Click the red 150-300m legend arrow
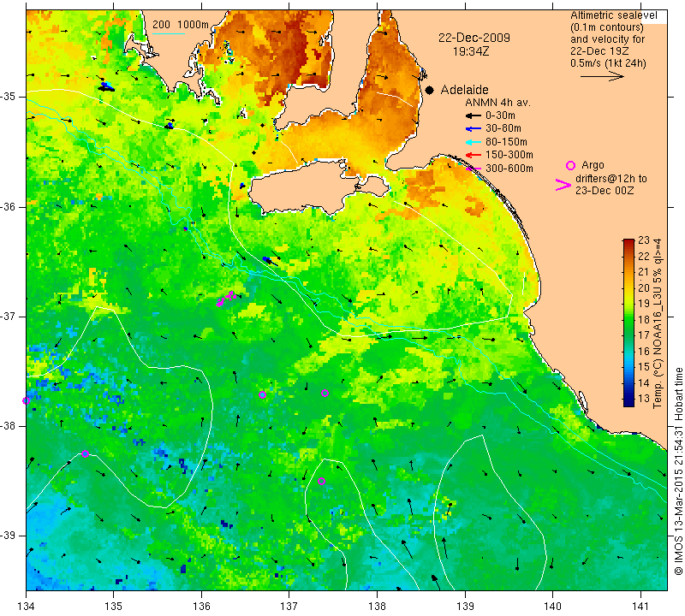 coord(473,155)
